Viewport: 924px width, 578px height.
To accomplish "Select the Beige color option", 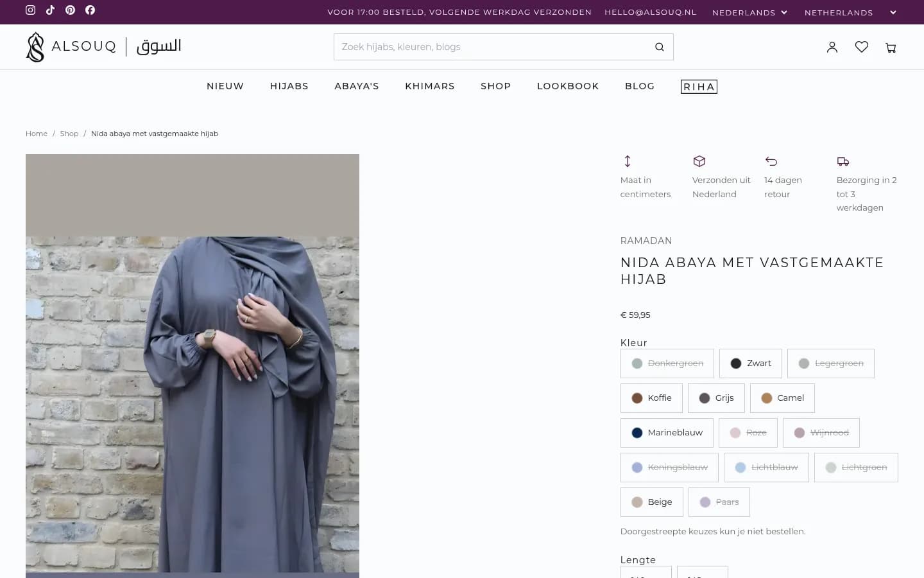I will [652, 502].
